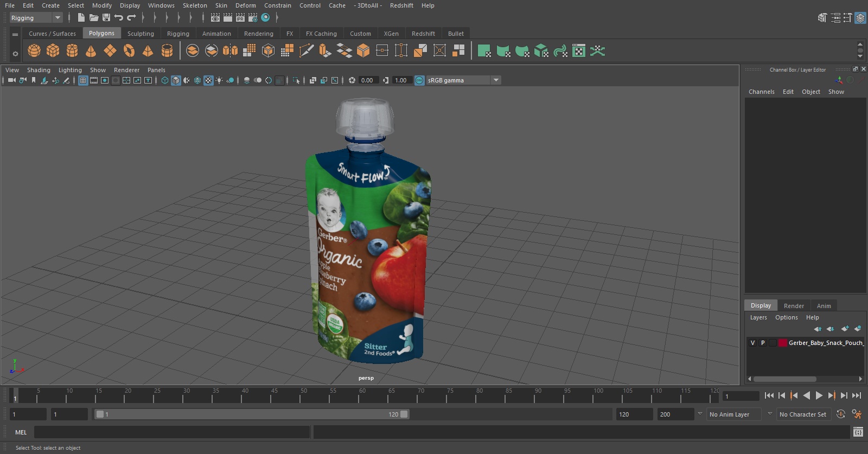The image size is (868, 454).
Task: Open the Skeleton menu
Action: click(x=195, y=5)
